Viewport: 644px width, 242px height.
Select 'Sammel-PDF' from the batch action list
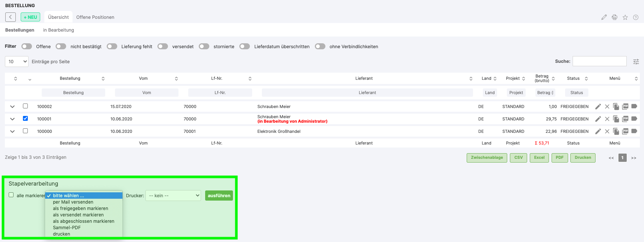click(67, 228)
